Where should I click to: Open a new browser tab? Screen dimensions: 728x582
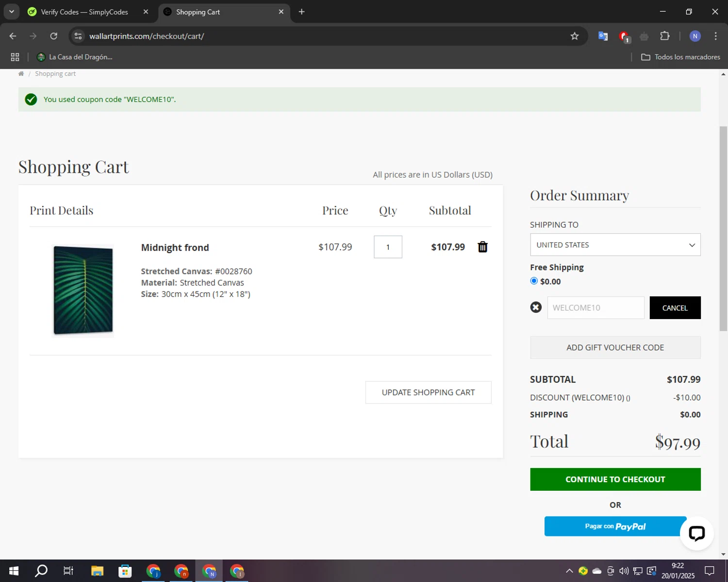coord(301,12)
